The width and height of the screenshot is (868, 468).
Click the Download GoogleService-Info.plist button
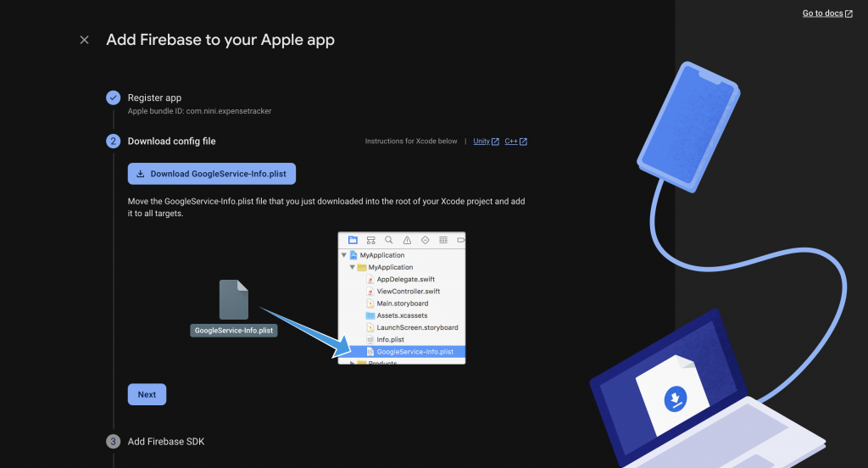pyautogui.click(x=211, y=174)
